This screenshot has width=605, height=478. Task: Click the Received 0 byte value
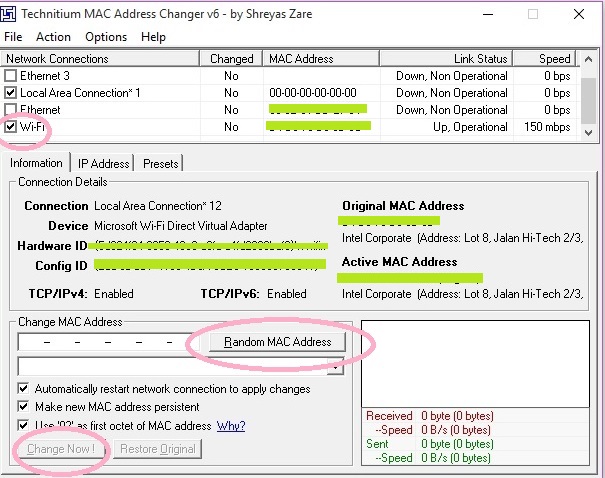click(457, 416)
